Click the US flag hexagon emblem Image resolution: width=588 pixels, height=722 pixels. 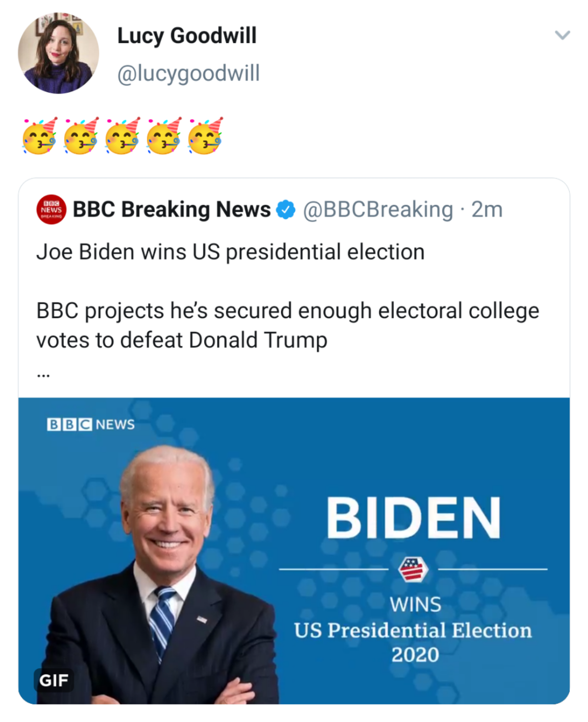pyautogui.click(x=413, y=569)
